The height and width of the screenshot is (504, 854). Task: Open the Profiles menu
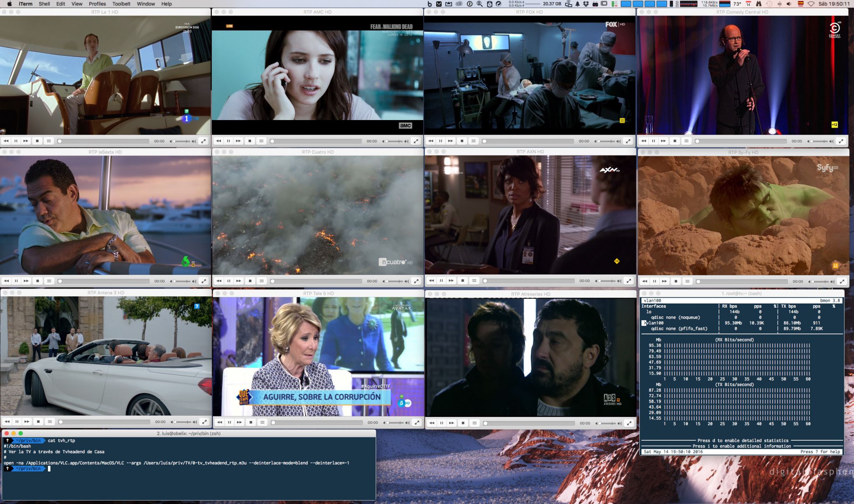(x=97, y=4)
